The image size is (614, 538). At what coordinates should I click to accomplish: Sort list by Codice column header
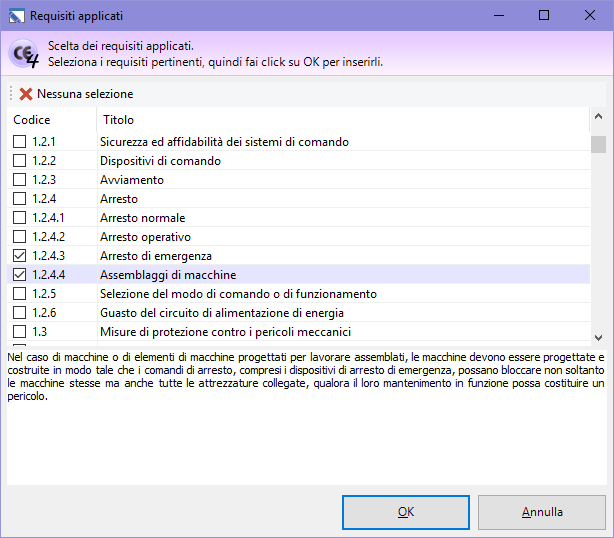(x=32, y=120)
